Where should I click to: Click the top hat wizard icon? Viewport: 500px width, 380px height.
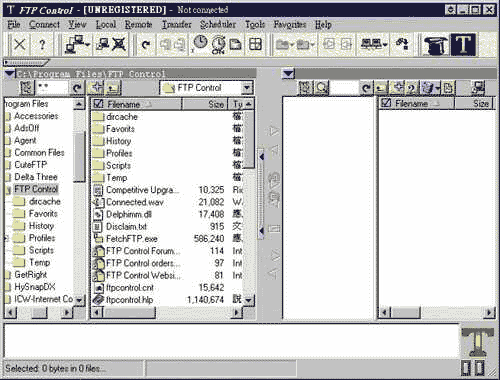tap(436, 45)
